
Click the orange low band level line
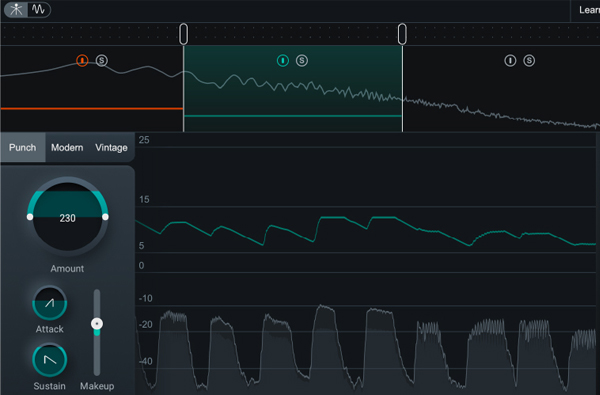[x=92, y=109]
